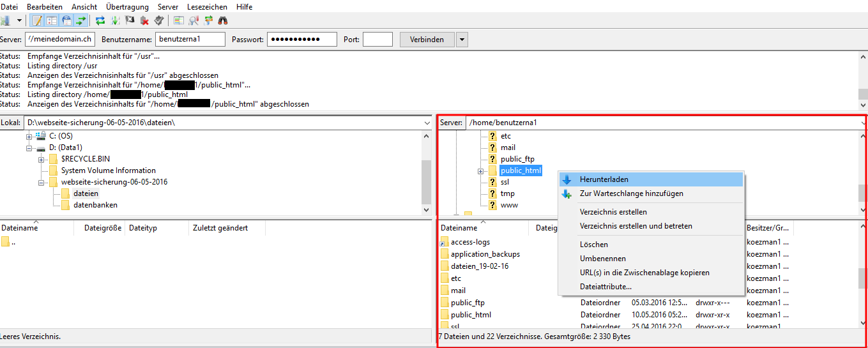868x348 pixels.
Task: Expand the public_html folder in the server tree
Action: (x=481, y=171)
